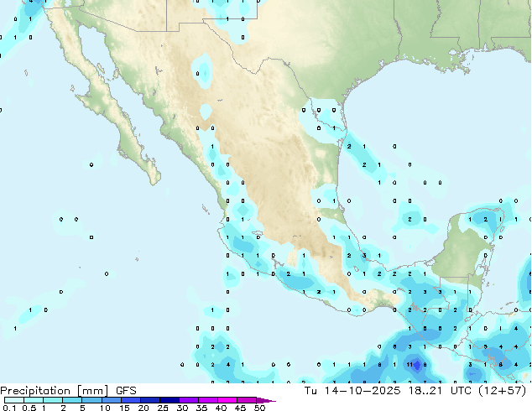Click the '(12+57)' forecast offset text

click(503, 390)
